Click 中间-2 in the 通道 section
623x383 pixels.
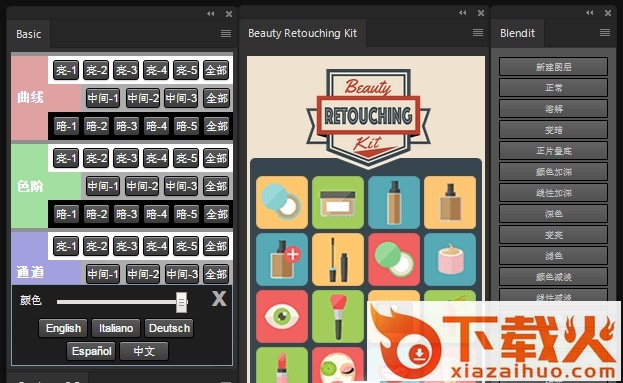[x=143, y=274]
